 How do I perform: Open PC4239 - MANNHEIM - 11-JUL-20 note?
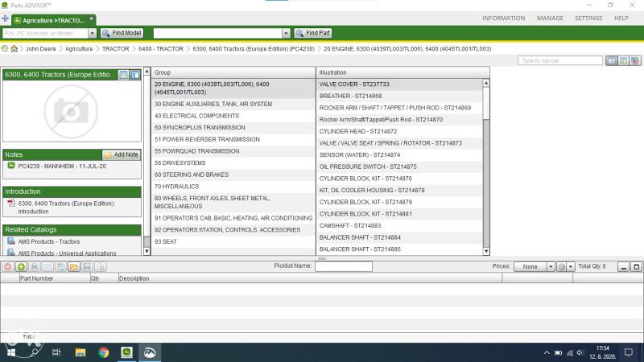tap(62, 167)
